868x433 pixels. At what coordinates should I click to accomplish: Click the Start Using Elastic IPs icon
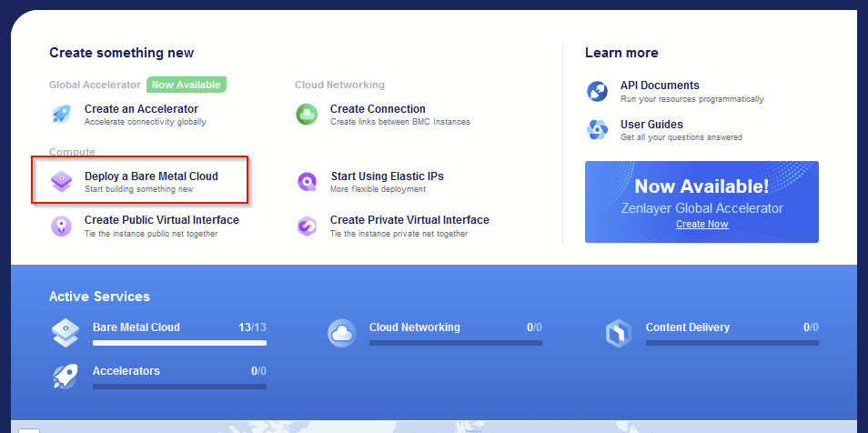[307, 181]
